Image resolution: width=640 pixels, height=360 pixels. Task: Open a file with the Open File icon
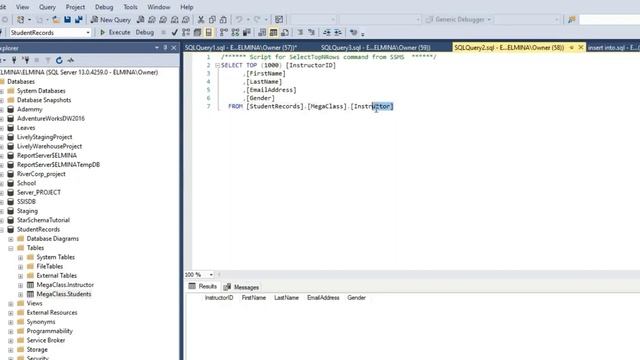[56, 20]
